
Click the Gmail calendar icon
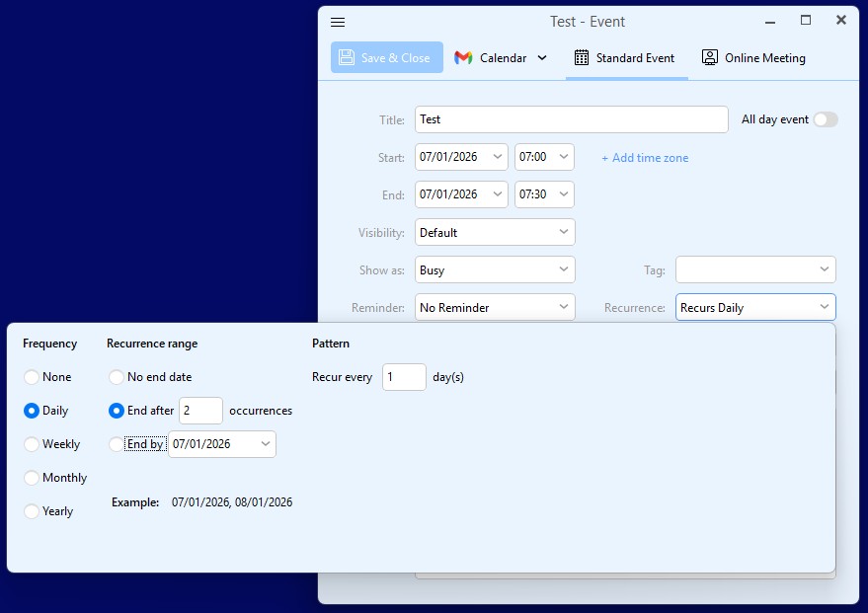tap(463, 58)
